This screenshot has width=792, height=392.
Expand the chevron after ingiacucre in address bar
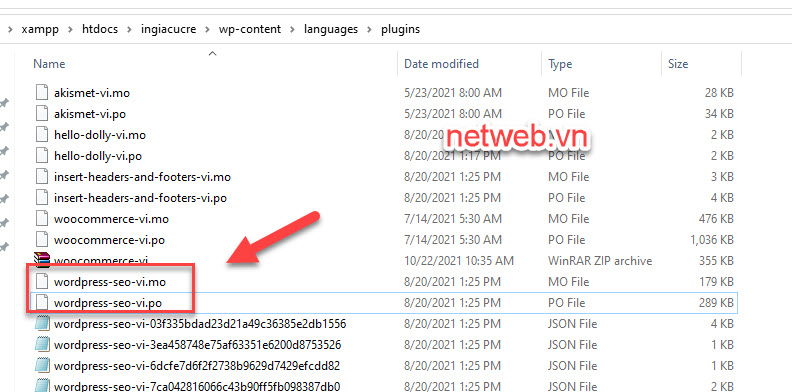pyautogui.click(x=207, y=30)
